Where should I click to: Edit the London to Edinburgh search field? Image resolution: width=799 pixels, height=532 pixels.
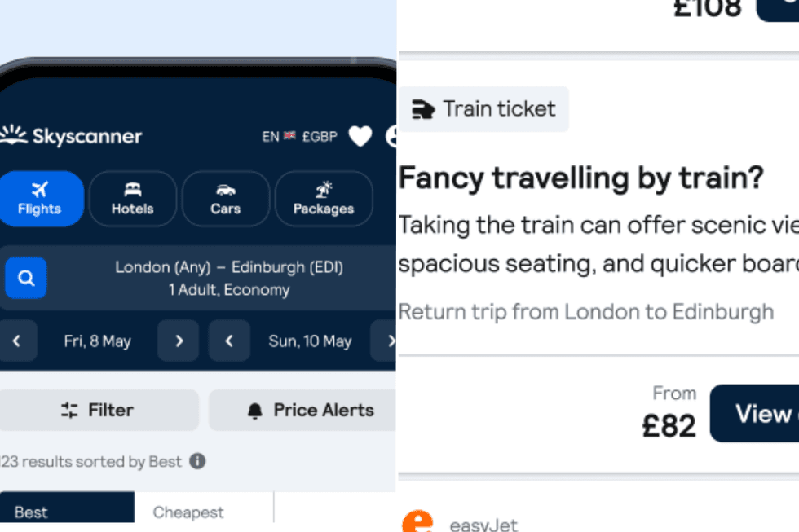point(229,278)
